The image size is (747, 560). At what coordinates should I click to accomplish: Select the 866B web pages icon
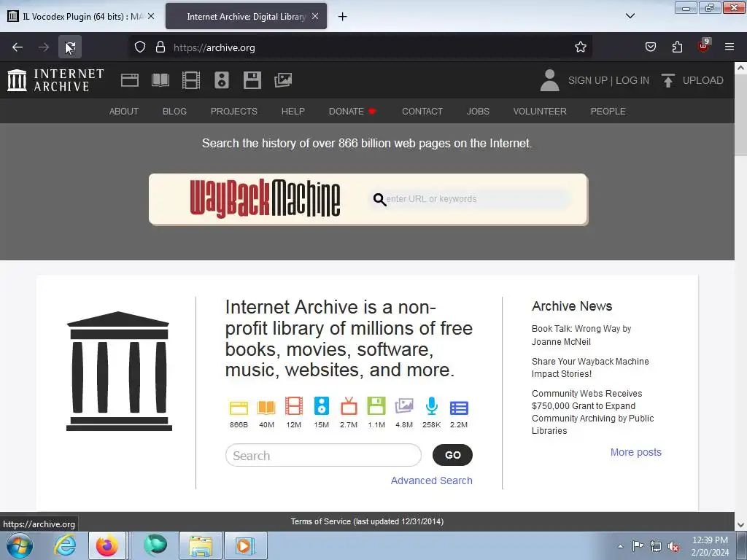coord(239,408)
